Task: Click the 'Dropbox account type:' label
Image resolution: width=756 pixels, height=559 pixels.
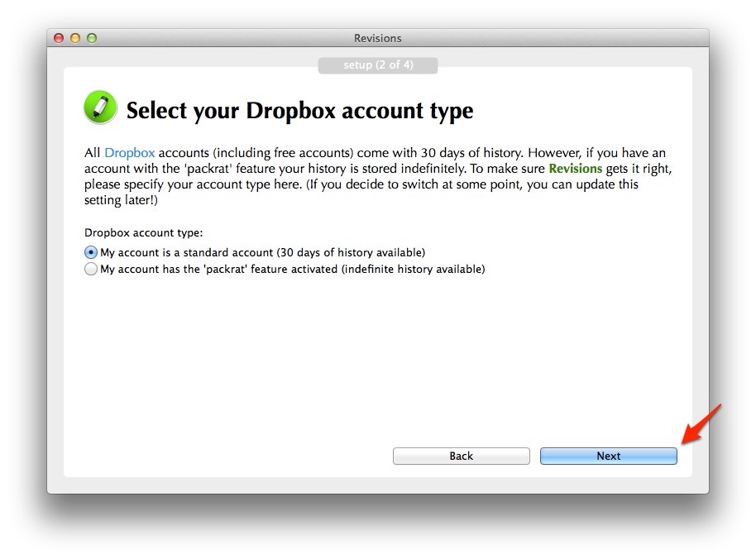Action: (144, 232)
